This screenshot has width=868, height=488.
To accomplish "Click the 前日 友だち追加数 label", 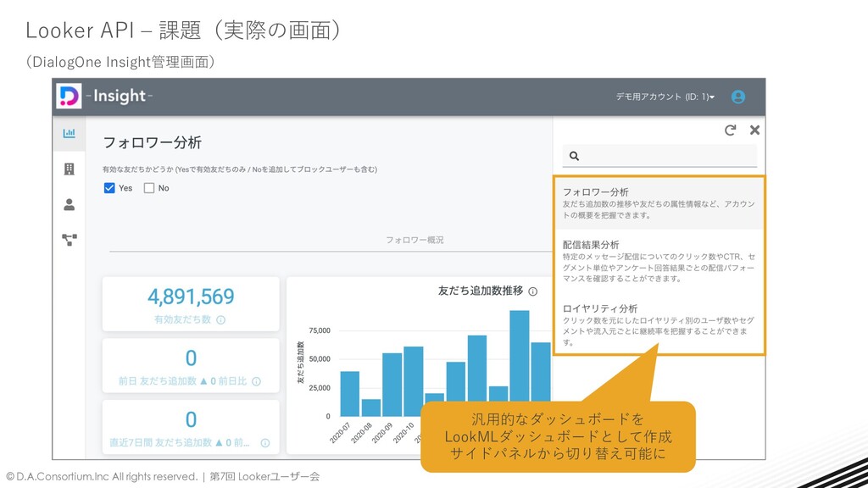I will [x=157, y=381].
